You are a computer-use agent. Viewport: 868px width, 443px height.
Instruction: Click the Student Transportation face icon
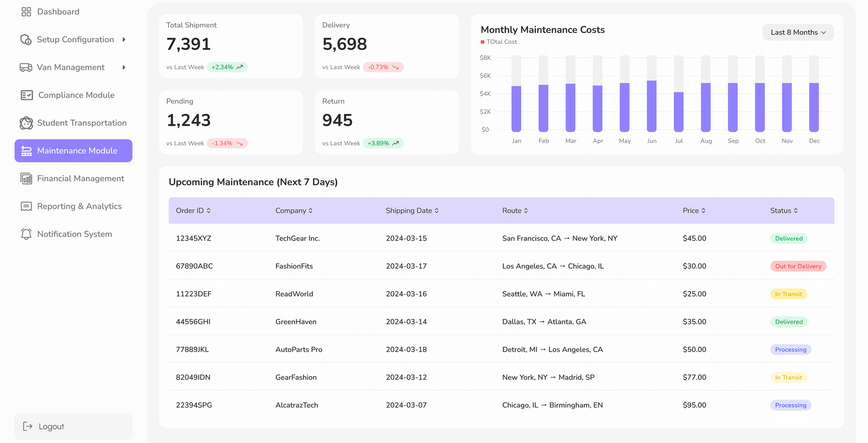pyautogui.click(x=26, y=123)
